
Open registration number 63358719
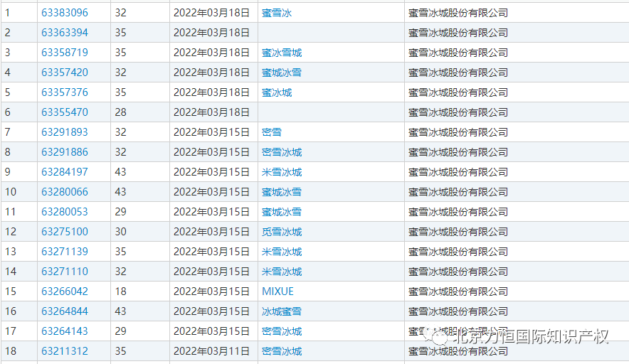coord(65,53)
